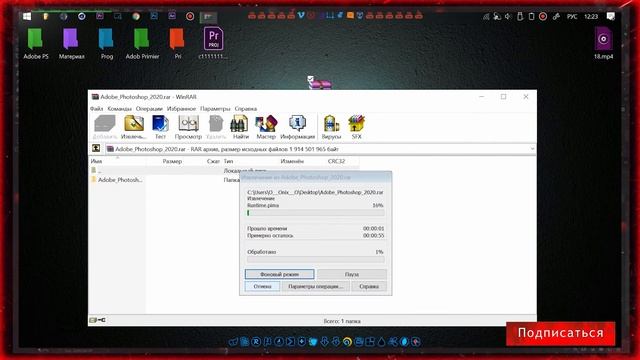Go up one folder level arrow
Viewport: 640px width, 360px height.
point(96,149)
